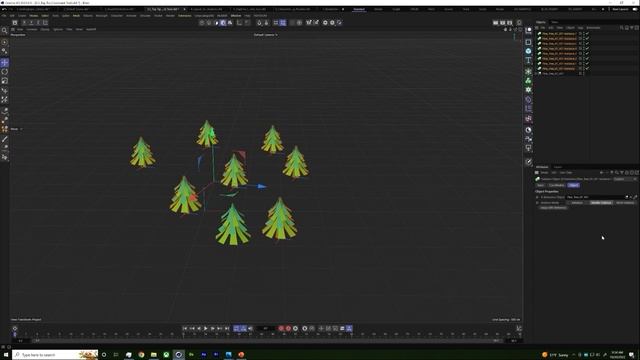
Task: Click the timeline playhead marker at start
Action: click(x=15, y=334)
